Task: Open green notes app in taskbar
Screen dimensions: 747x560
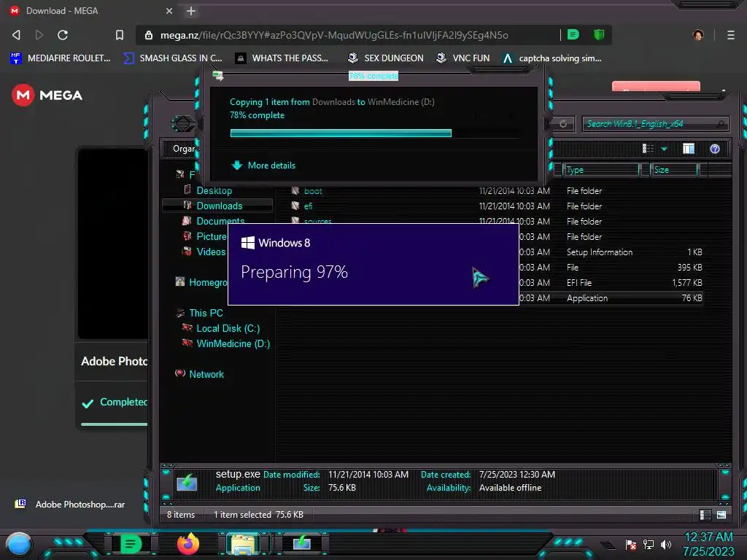Action: (x=131, y=544)
